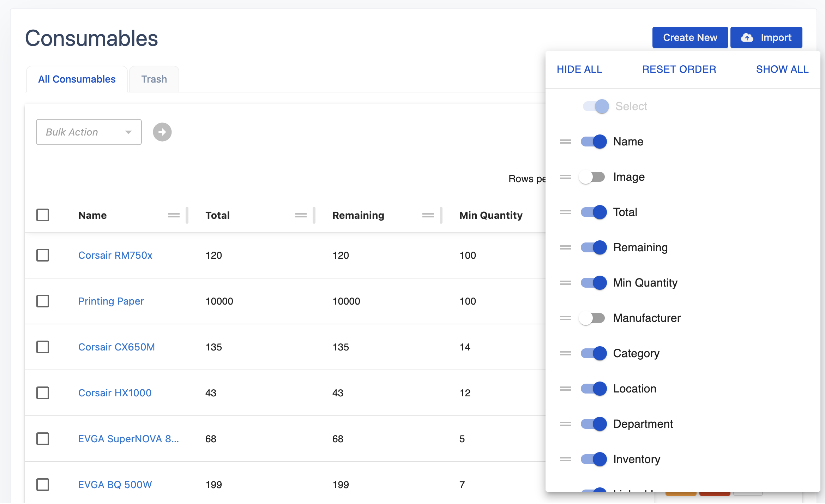This screenshot has height=504, width=825.
Task: Check the Corsair CX650M row checkbox
Action: click(x=43, y=347)
